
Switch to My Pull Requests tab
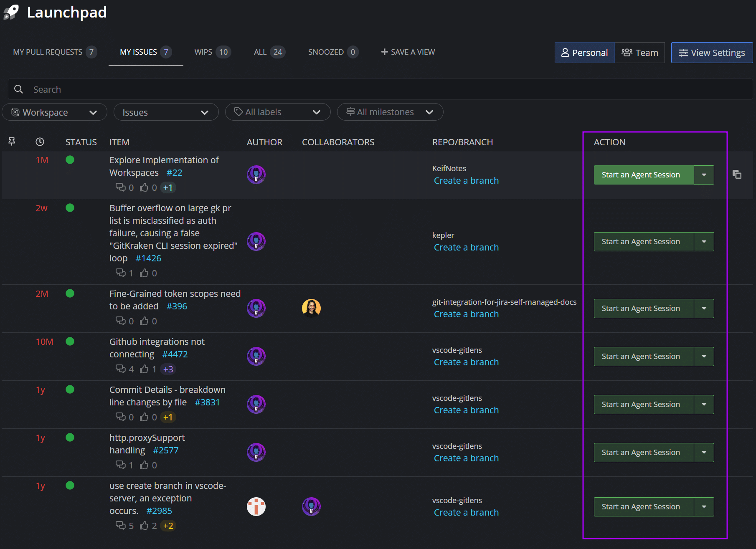point(55,52)
